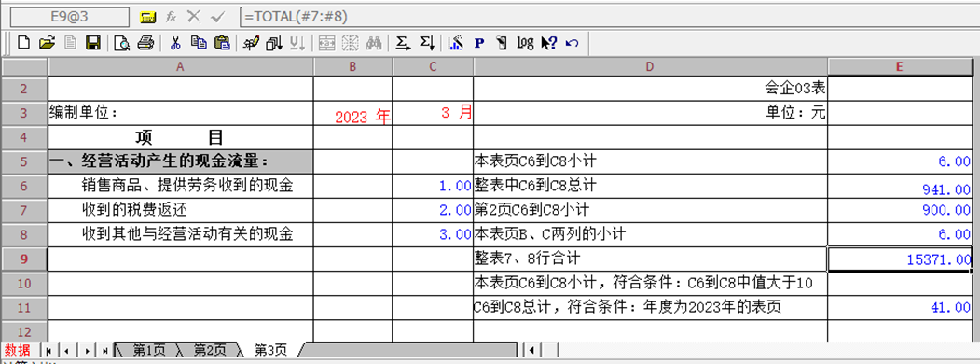Select column C header
980x364 pixels.
point(433,67)
